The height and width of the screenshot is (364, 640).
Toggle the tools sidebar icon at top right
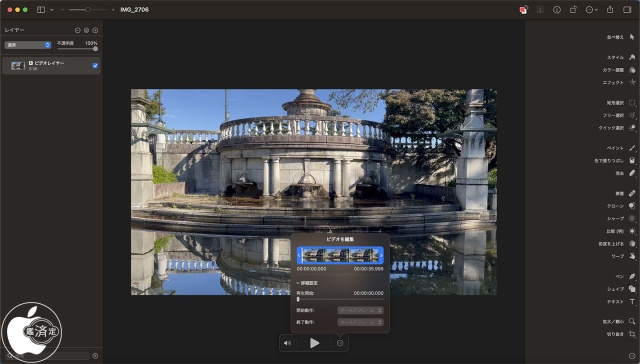627,9
